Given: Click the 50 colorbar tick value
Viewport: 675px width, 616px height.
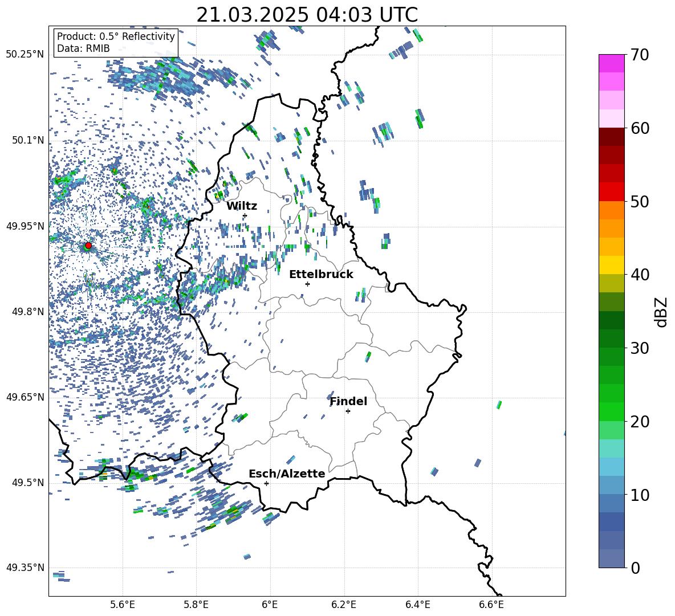Looking at the screenshot, I should tap(640, 201).
